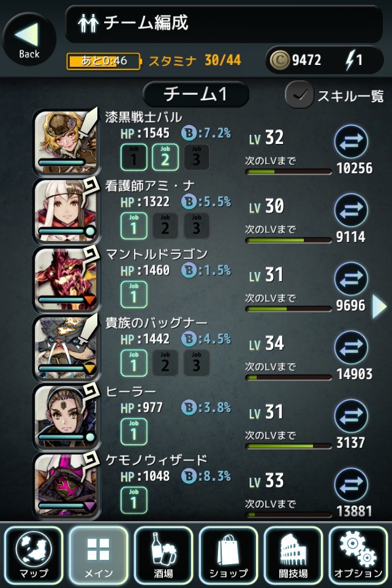
Task: Open the 闘技場 colosseum icon
Action: click(x=293, y=554)
